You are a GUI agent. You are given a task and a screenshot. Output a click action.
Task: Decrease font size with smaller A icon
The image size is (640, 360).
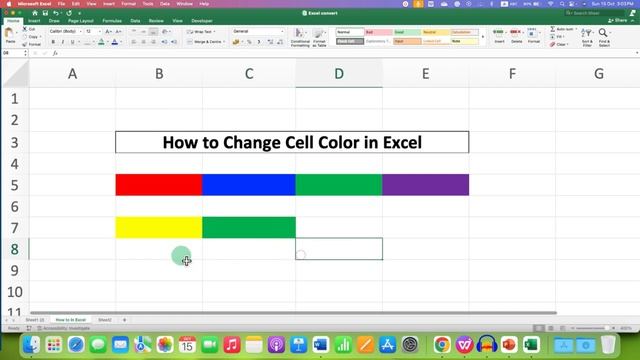click(x=118, y=31)
